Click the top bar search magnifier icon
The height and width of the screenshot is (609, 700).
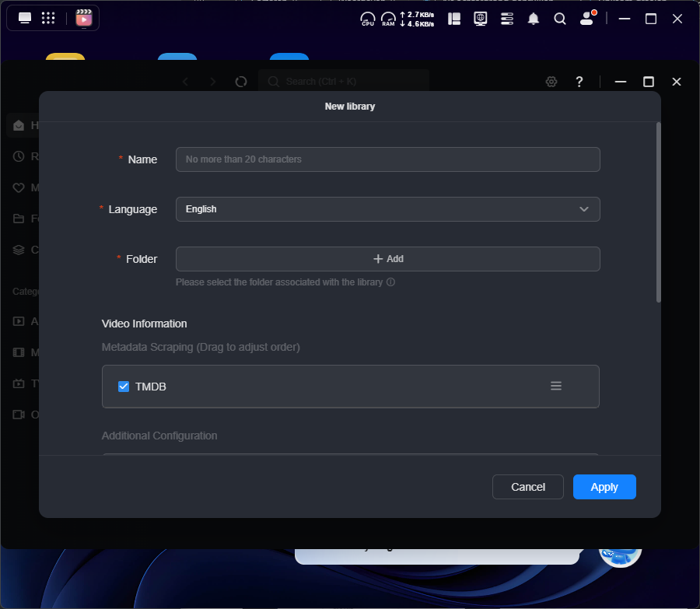[x=560, y=19]
